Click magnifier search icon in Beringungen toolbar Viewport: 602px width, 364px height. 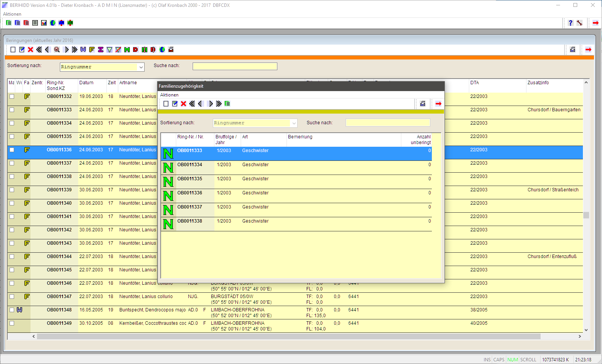tap(57, 50)
